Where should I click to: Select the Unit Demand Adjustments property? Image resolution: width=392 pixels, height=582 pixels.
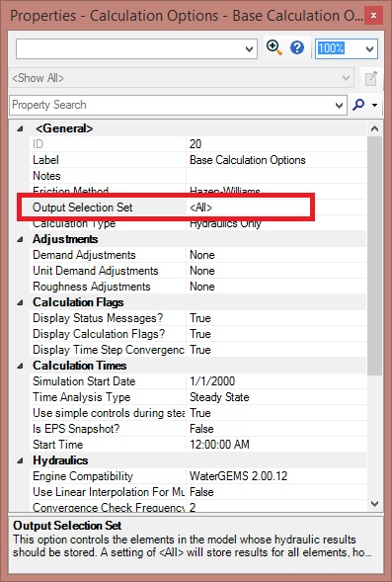pos(96,271)
